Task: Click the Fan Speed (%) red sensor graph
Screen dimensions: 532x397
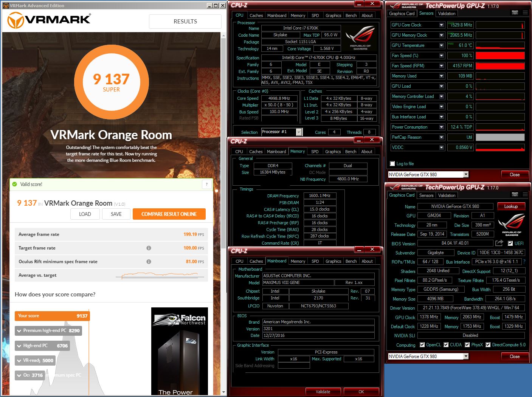Action: (x=500, y=56)
